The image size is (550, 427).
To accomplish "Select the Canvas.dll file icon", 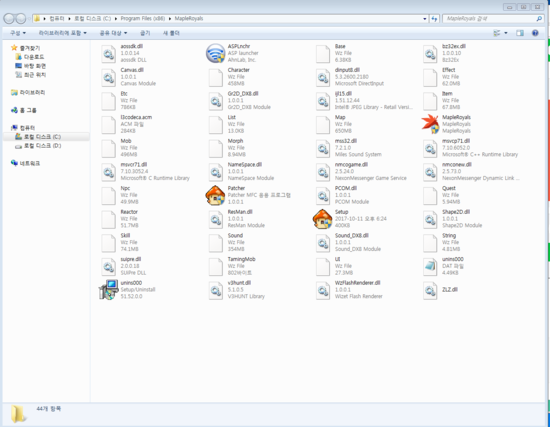I will tap(108, 77).
